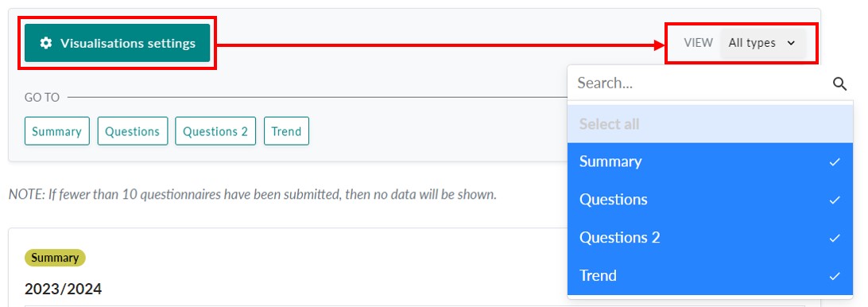This screenshot has width=868, height=307.
Task: Click the magnifying glass search icon
Action: [x=839, y=84]
